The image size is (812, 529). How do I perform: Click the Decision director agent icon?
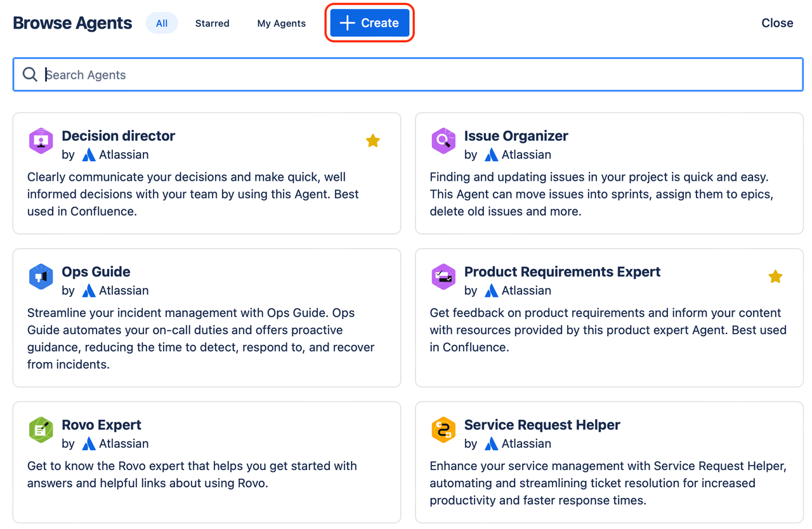(x=41, y=141)
